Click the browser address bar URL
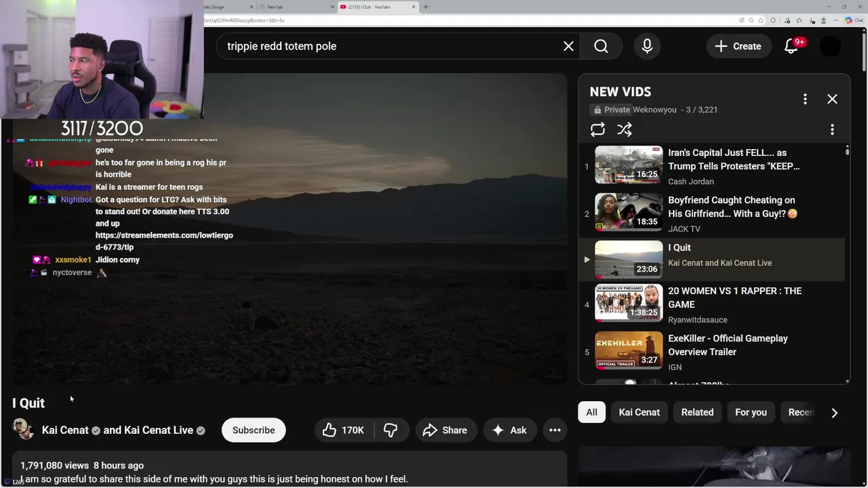Image resolution: width=868 pixels, height=488 pixels. (244, 20)
